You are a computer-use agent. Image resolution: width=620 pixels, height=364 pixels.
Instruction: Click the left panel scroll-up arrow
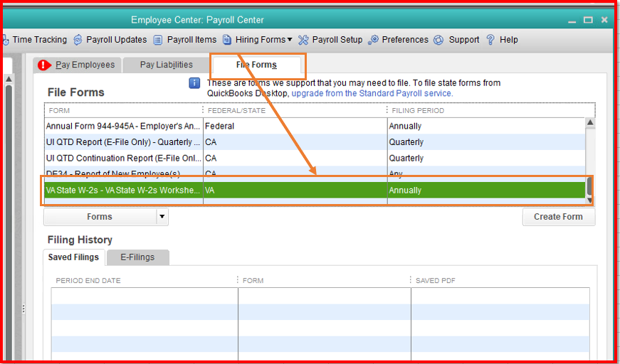pos(9,79)
